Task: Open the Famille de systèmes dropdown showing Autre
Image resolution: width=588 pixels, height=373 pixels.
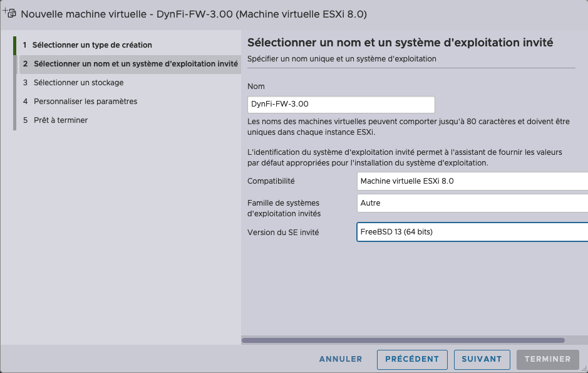Action: pyautogui.click(x=472, y=203)
